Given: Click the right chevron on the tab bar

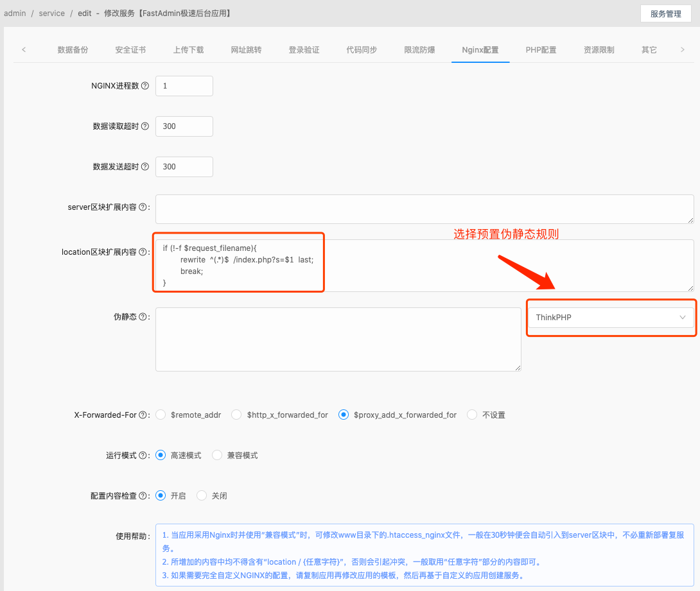Looking at the screenshot, I should (x=683, y=49).
